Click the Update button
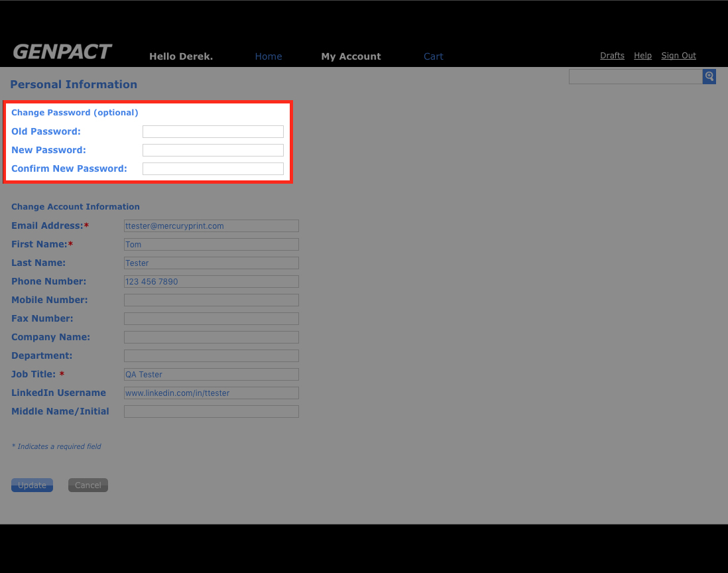728x573 pixels. click(32, 485)
